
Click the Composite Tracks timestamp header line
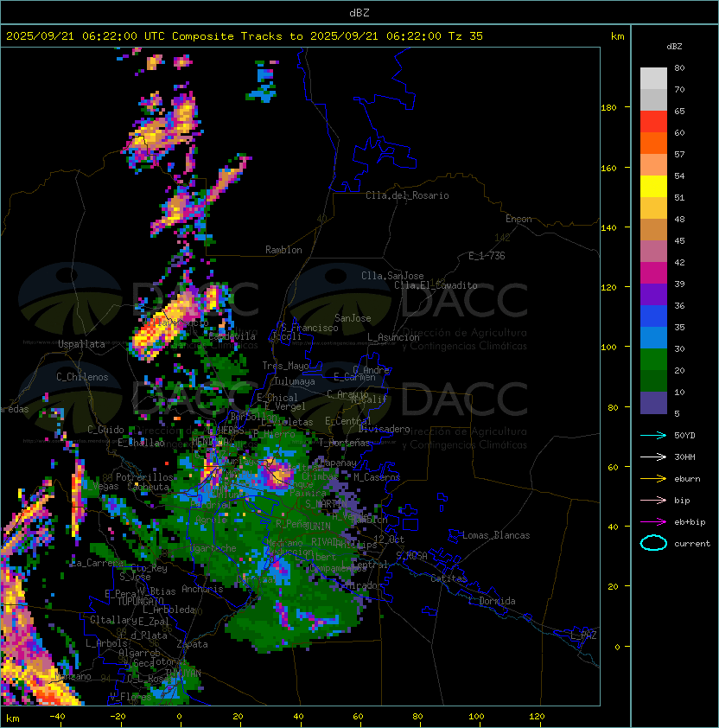point(245,36)
